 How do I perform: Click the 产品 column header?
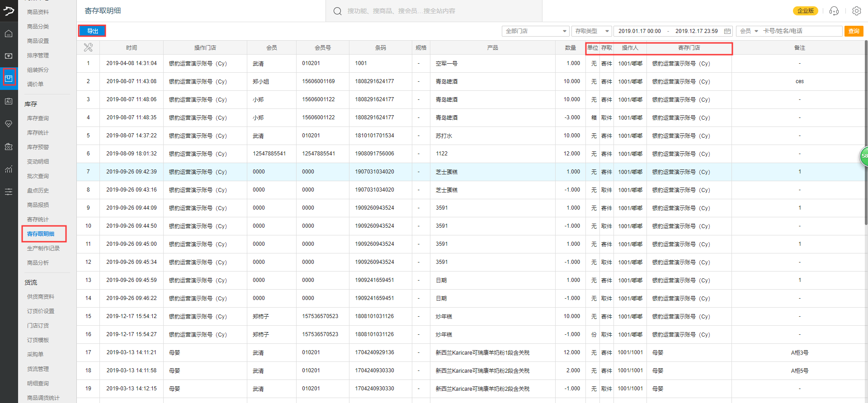tap(493, 47)
